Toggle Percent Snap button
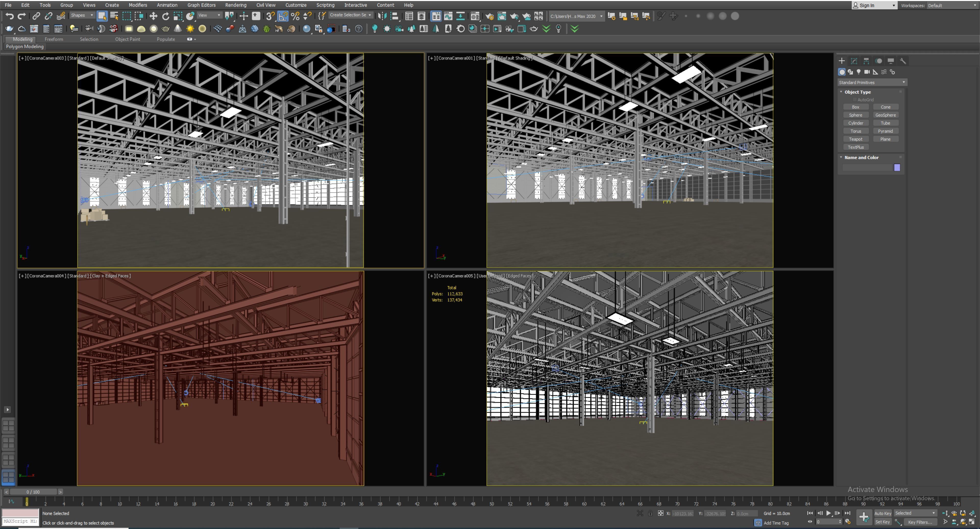This screenshot has width=980, height=529. click(x=295, y=16)
